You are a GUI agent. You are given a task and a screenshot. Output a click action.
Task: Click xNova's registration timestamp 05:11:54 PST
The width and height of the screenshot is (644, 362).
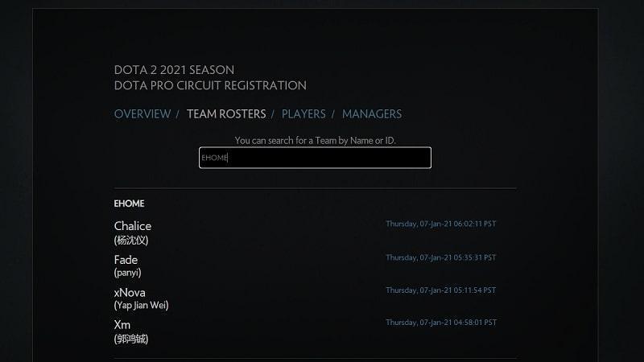click(x=440, y=290)
